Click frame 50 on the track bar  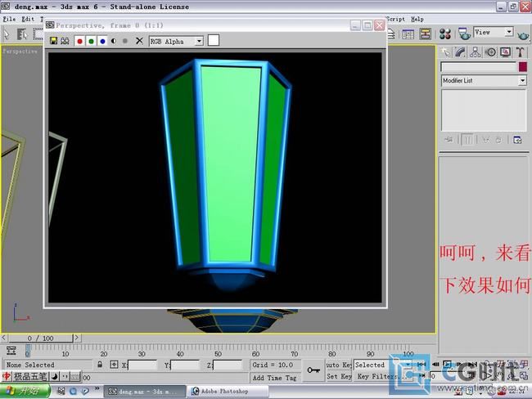point(218,349)
